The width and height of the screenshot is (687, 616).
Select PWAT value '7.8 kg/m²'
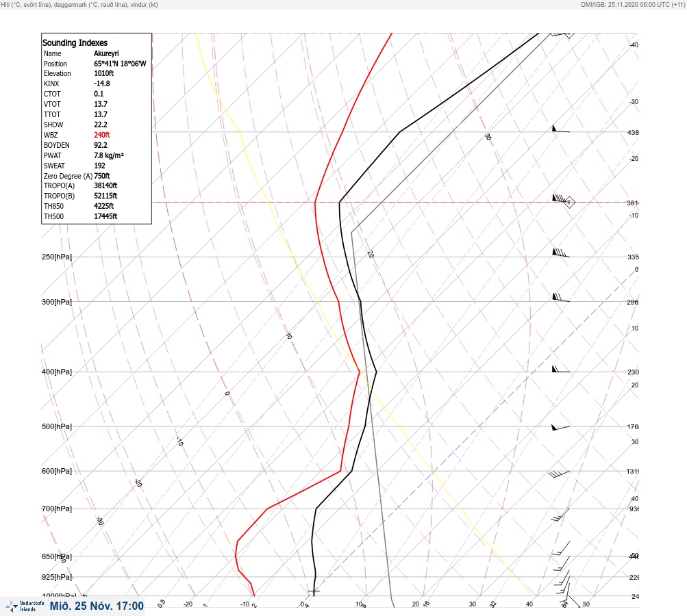[109, 155]
